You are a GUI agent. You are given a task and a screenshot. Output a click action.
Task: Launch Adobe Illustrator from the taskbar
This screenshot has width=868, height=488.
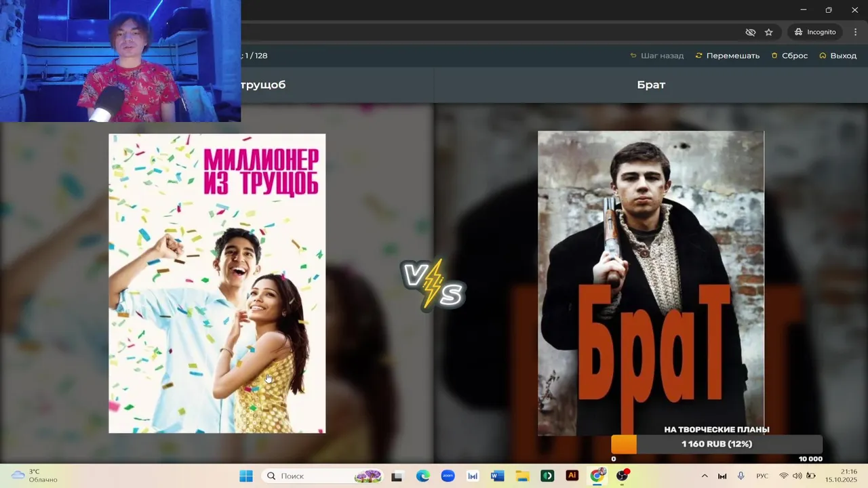click(572, 476)
